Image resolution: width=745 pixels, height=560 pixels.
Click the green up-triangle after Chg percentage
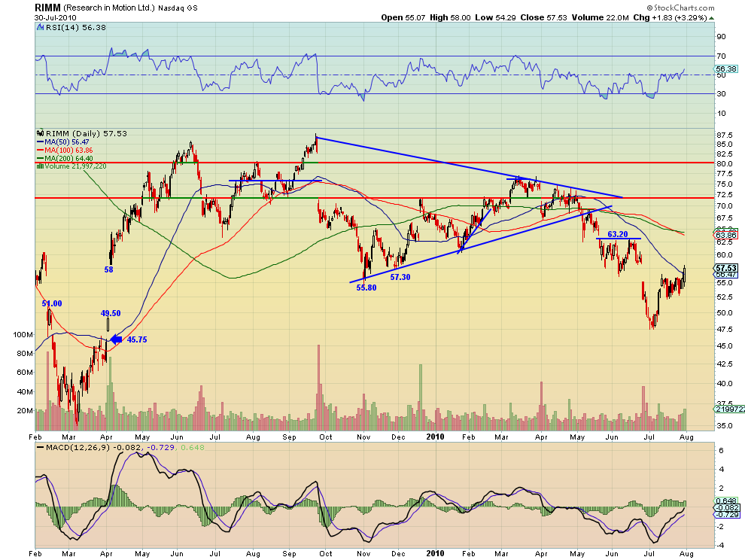click(x=712, y=18)
